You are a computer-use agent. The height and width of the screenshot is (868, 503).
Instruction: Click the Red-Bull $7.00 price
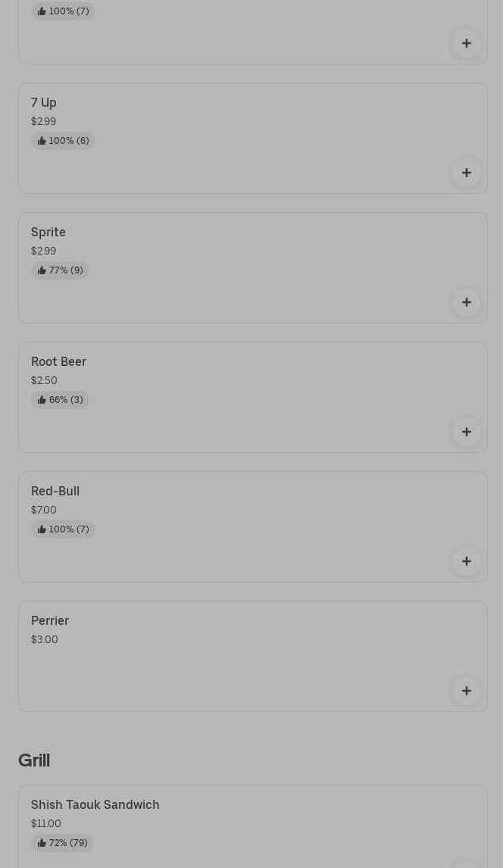(44, 510)
